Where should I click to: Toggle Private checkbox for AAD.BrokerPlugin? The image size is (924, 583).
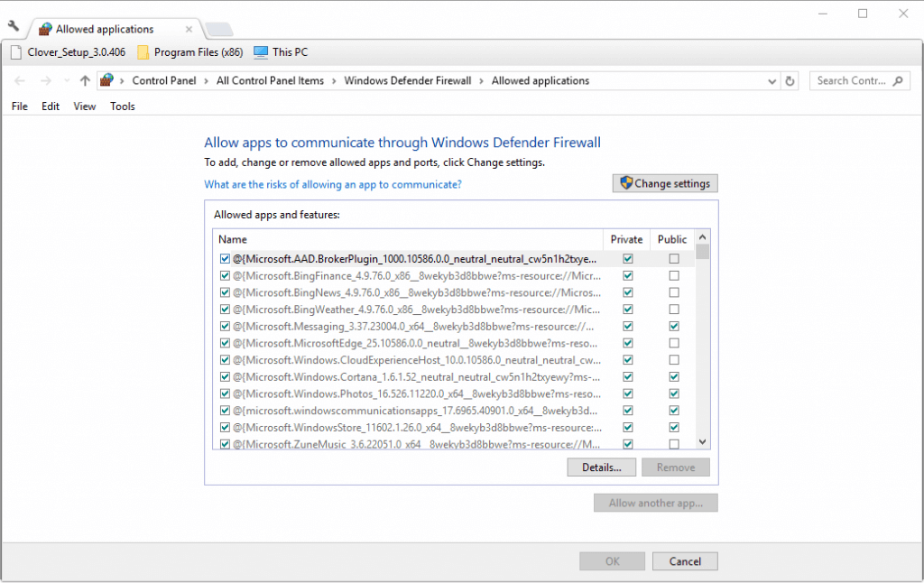click(628, 259)
